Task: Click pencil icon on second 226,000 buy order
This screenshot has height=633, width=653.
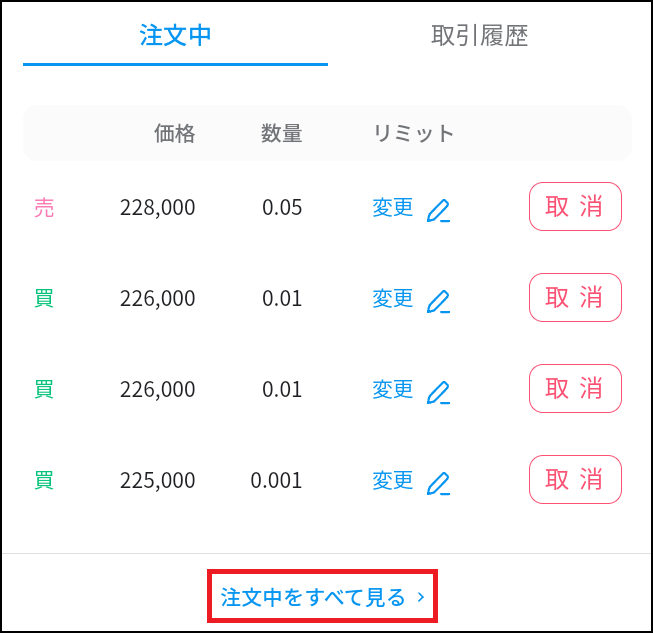Action: pos(439,392)
